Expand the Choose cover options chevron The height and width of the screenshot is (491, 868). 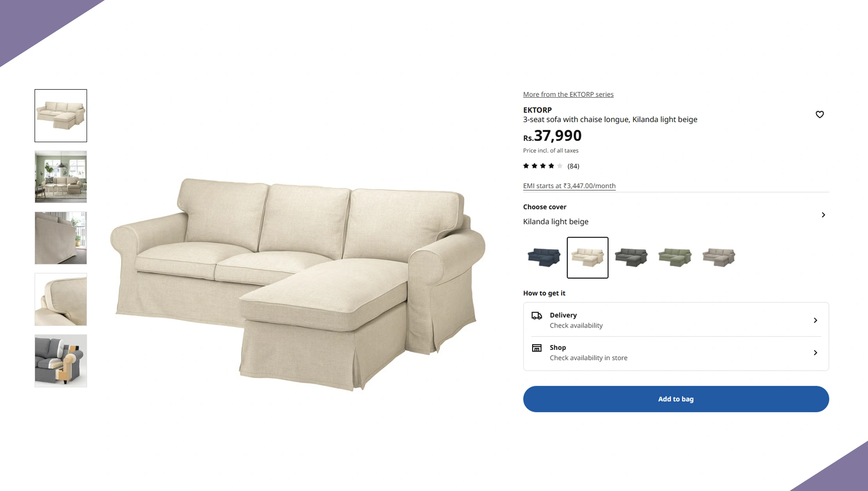823,215
